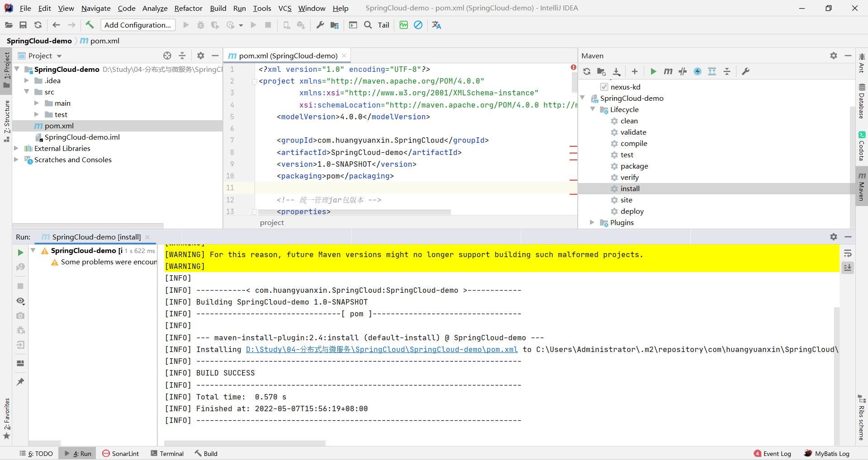The height and width of the screenshot is (460, 868).
Task: Click the Search Everywhere magnifier icon
Action: (x=368, y=25)
